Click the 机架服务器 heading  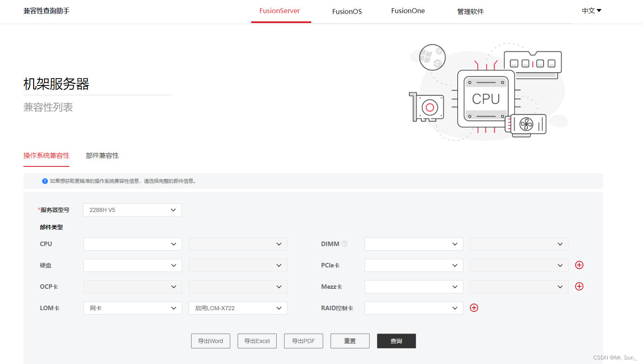click(56, 84)
